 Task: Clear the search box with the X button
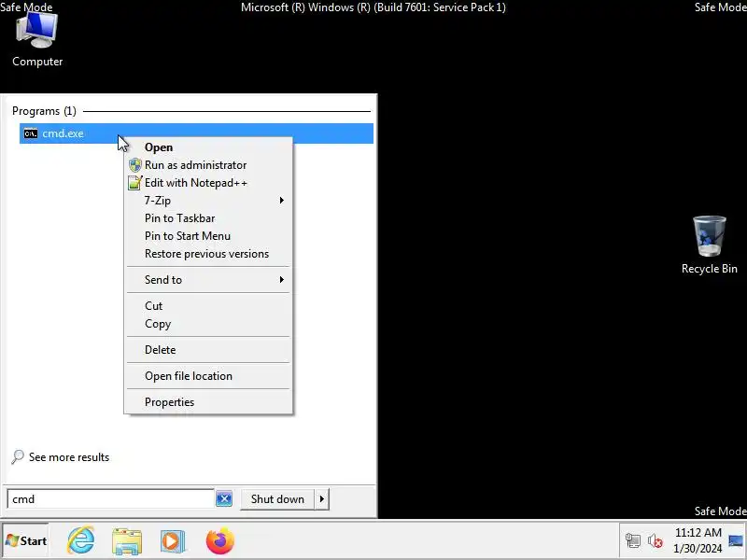coord(224,499)
